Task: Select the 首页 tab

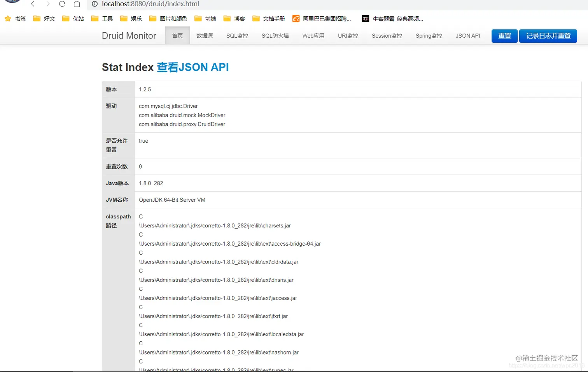Action: (177, 35)
